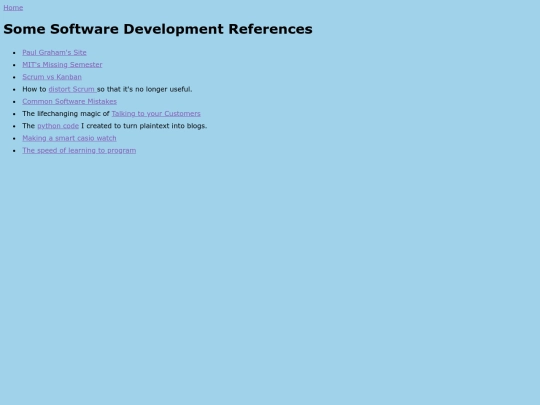
Task: Click the text 'I created to turn plaintext into blogs.'
Action: click(144, 126)
